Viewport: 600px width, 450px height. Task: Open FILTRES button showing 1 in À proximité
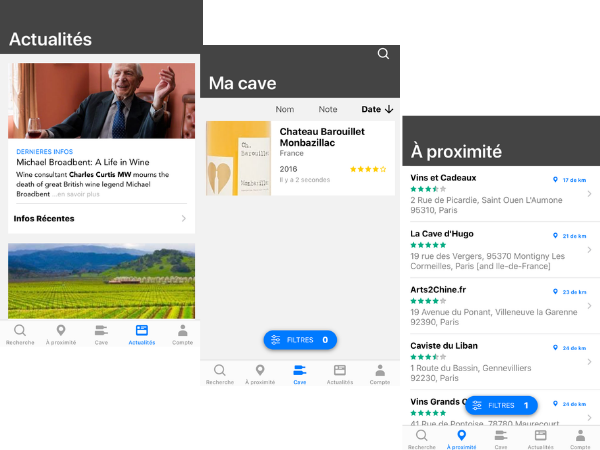click(x=501, y=405)
